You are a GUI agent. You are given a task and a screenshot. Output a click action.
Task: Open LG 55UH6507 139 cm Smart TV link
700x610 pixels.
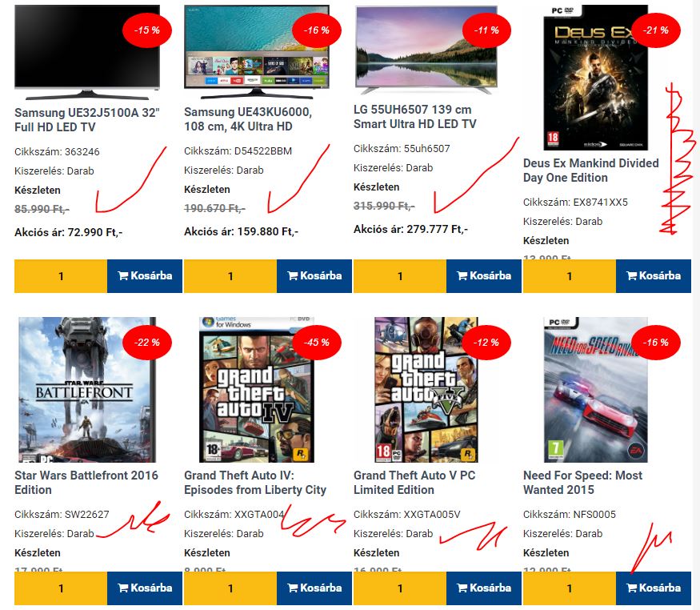point(414,117)
